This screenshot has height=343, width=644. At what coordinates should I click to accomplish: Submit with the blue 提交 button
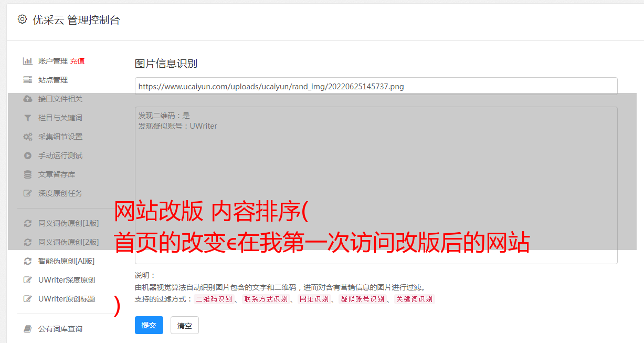click(149, 325)
